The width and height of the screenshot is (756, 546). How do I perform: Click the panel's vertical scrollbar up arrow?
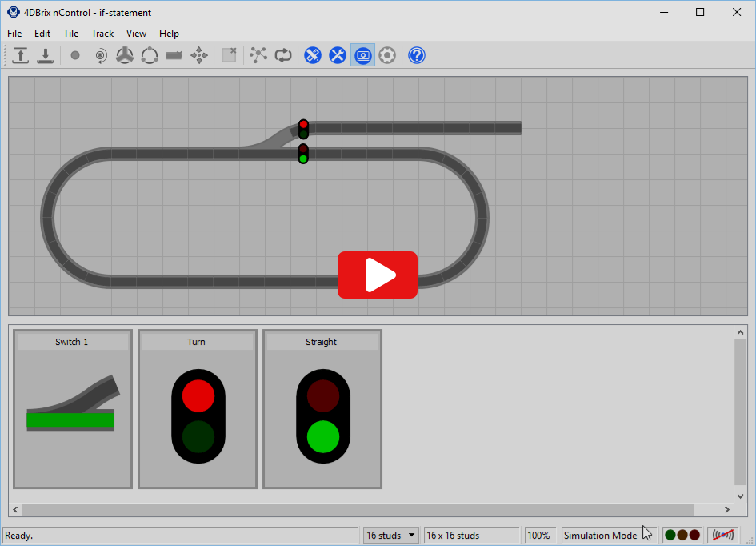click(x=741, y=332)
